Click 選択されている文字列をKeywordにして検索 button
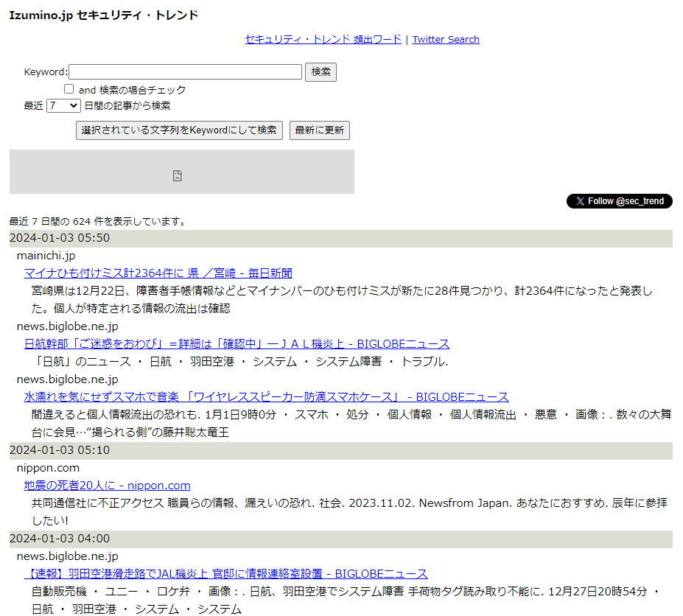Screen dimensions: 683x616 [178, 130]
